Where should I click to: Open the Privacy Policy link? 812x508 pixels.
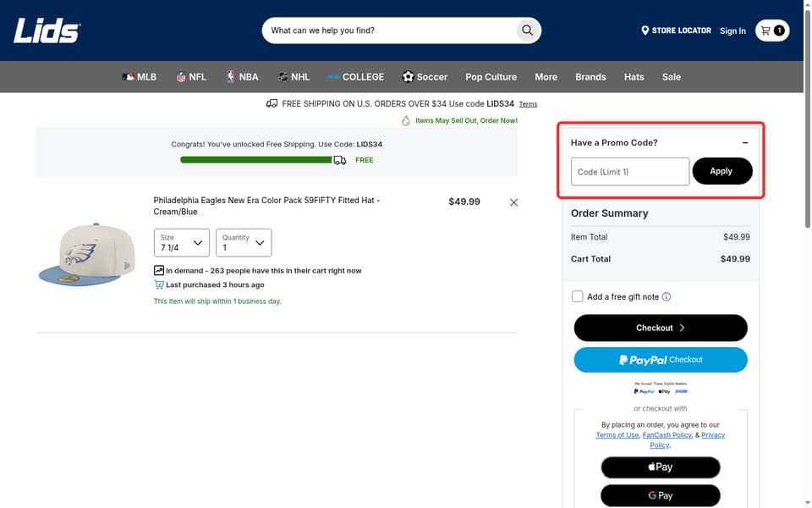712,435
